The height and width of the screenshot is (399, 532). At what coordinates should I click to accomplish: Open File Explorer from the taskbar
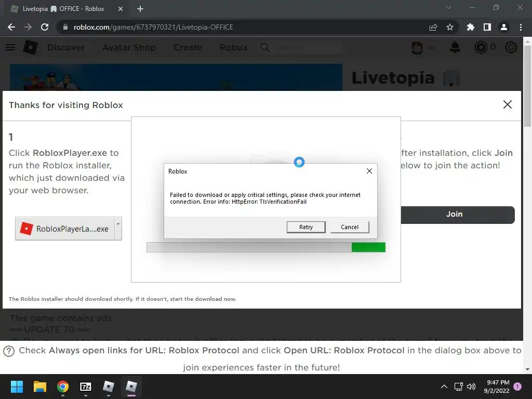click(39, 387)
